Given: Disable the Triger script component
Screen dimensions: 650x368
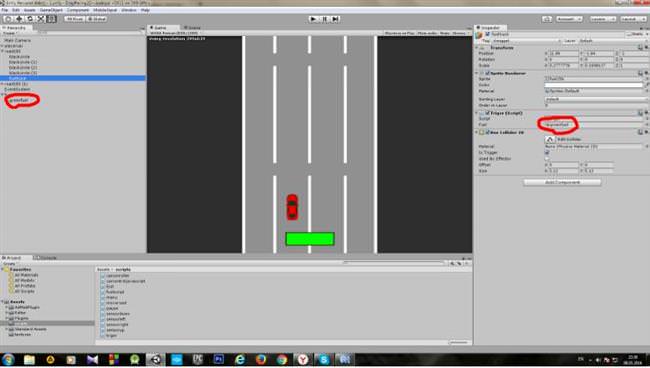Looking at the screenshot, I should click(x=488, y=113).
